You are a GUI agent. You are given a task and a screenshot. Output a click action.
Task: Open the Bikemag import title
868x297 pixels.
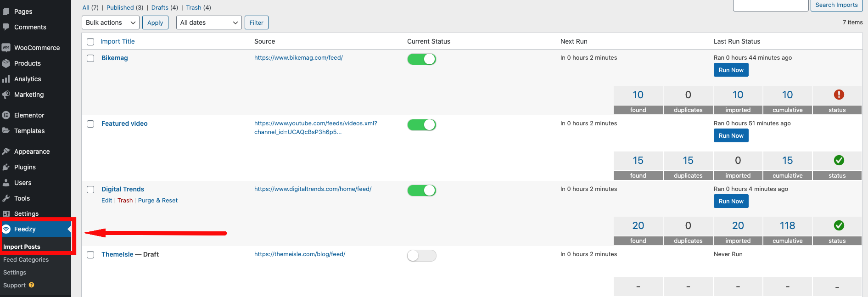[114, 58]
